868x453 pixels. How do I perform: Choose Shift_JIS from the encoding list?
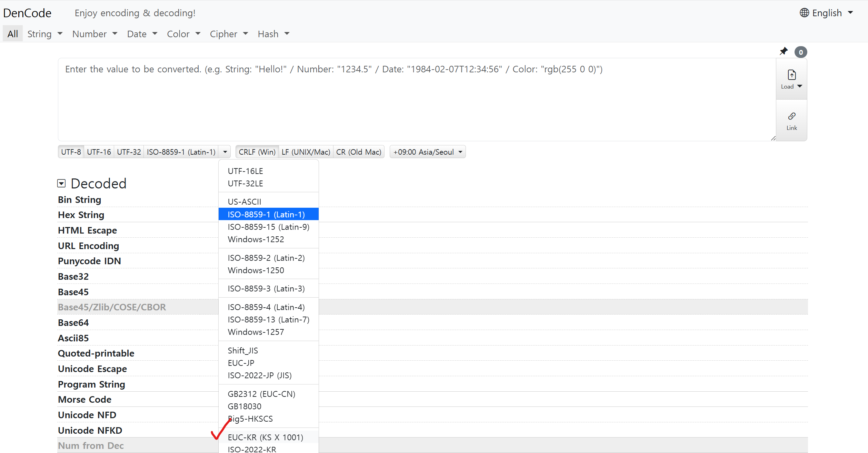click(x=243, y=350)
